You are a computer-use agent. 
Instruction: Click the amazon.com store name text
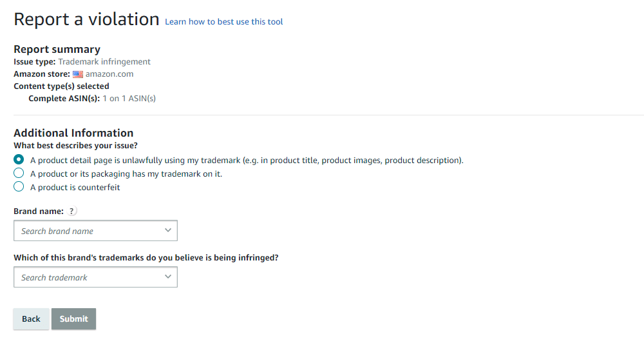click(109, 74)
